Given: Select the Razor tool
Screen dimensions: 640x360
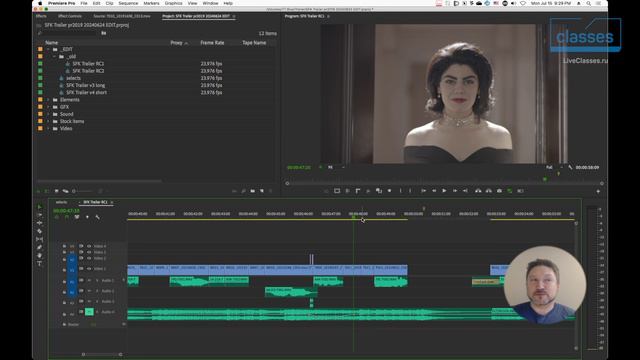Looking at the screenshot, I should click(40, 231).
